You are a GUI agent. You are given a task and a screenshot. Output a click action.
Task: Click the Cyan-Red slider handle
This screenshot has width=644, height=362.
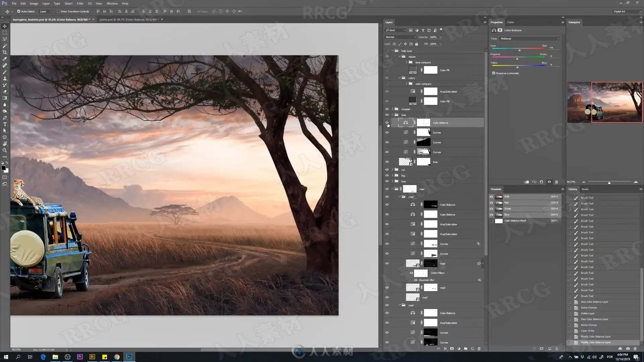[x=519, y=50]
